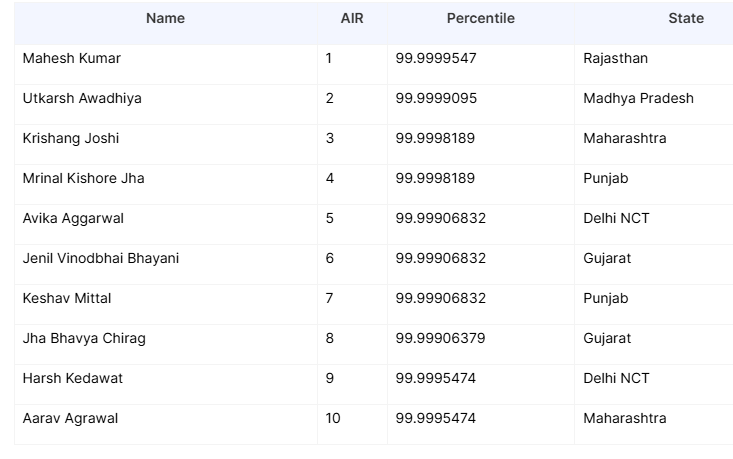Select the Keshav Mittal name cell
Image resolution: width=733 pixels, height=459 pixels.
(67, 298)
